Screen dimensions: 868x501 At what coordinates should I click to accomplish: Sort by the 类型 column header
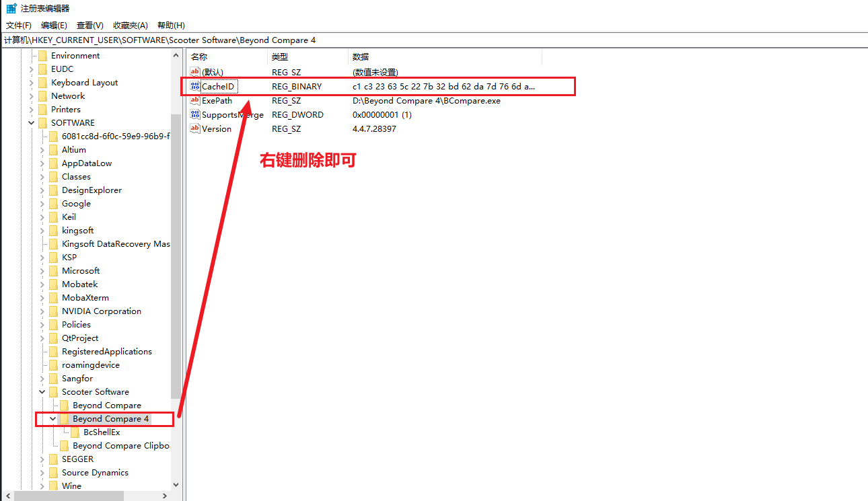[308, 57]
